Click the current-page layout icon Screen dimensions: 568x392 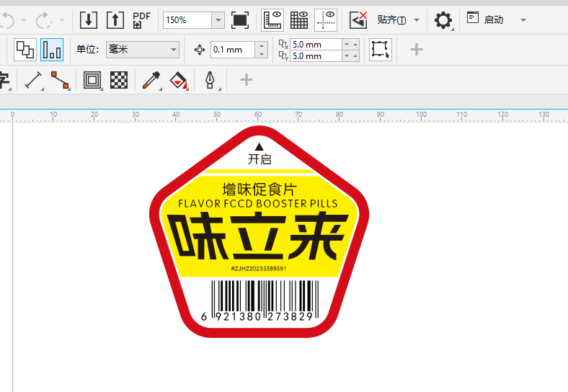tap(52, 50)
